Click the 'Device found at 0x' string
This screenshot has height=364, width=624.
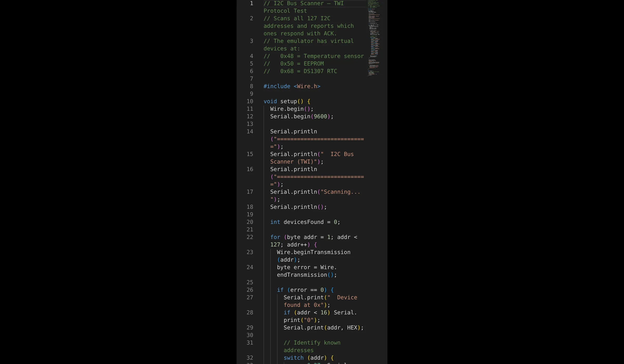(320, 301)
